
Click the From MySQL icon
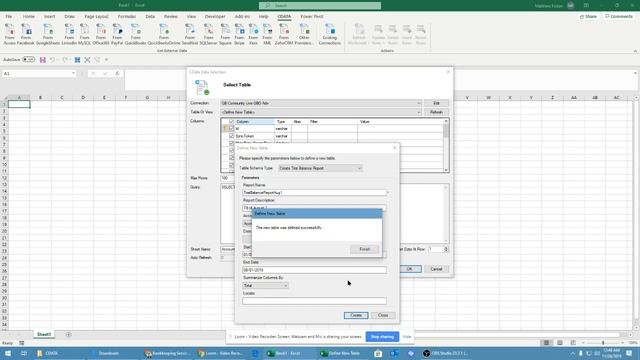click(x=84, y=34)
